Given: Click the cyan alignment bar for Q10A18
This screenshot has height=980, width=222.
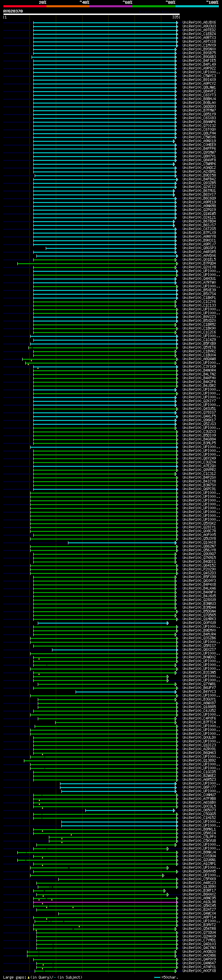Looking at the screenshot, I should [122, 543].
